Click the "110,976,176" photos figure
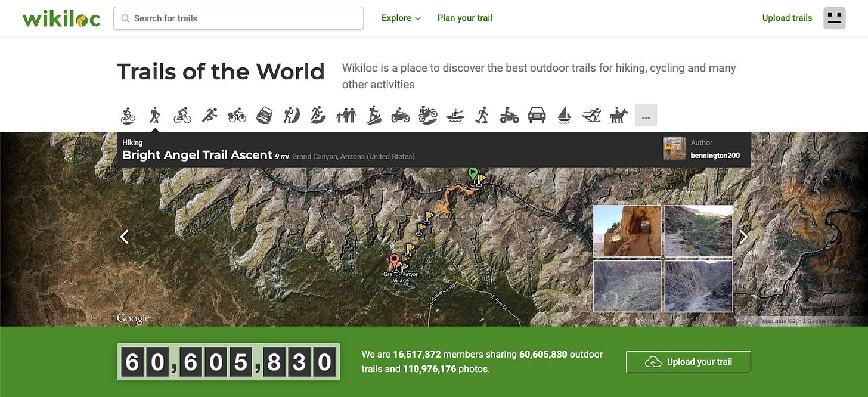This screenshot has width=868, height=397. [x=430, y=369]
